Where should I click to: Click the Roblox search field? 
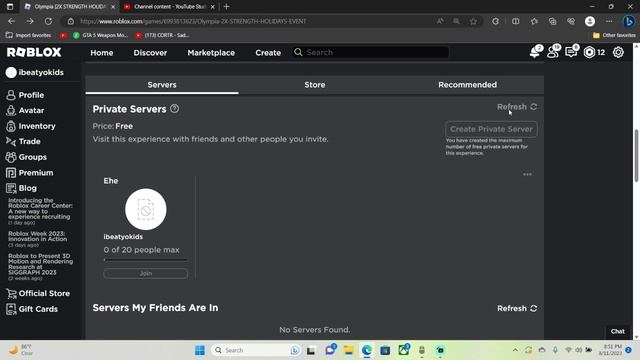point(371,52)
